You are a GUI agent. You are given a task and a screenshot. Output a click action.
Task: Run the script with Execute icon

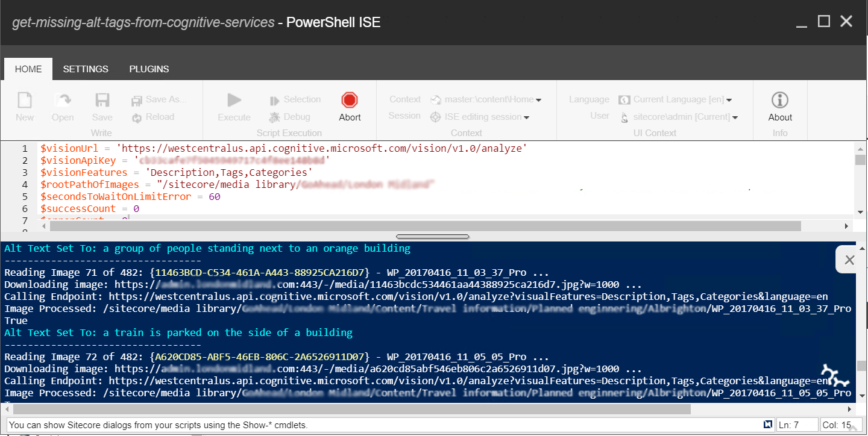click(234, 107)
